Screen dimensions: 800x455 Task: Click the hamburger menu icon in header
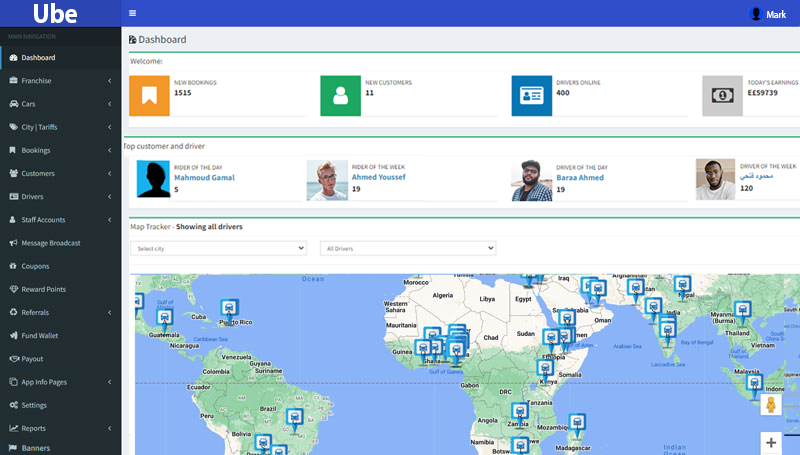[x=133, y=13]
